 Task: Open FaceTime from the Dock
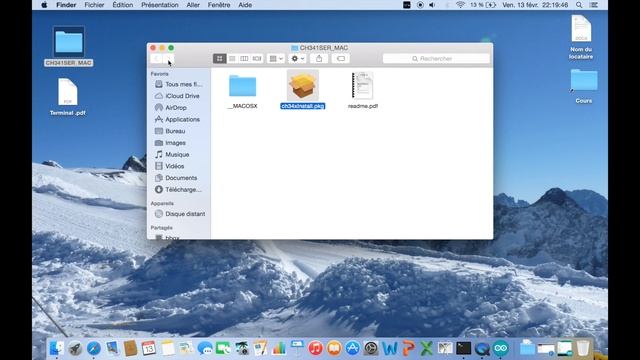coord(223,348)
